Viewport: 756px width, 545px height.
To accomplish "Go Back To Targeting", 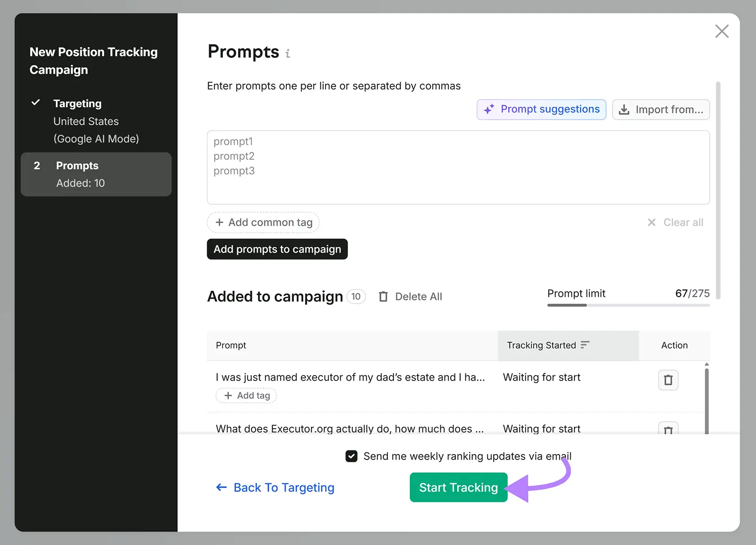I will click(275, 487).
